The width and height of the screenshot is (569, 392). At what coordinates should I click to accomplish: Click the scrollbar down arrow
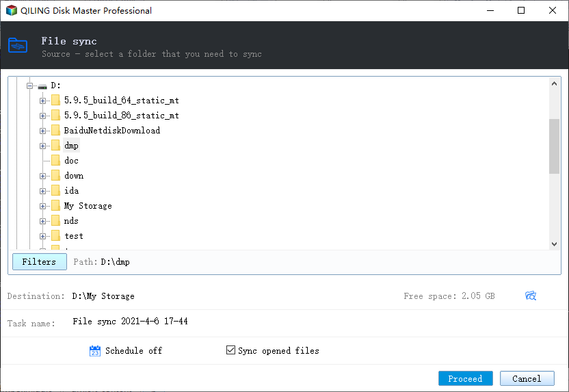coord(555,244)
